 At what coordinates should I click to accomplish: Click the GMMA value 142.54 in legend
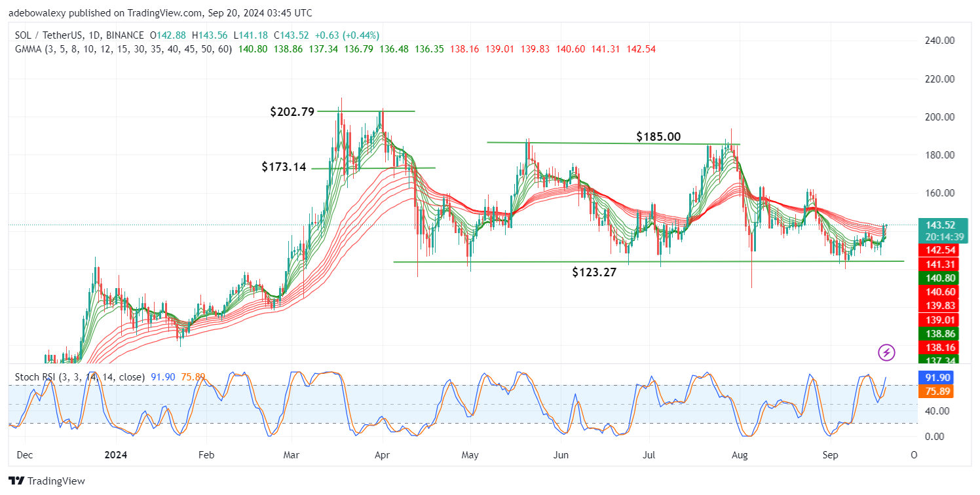tap(642, 49)
